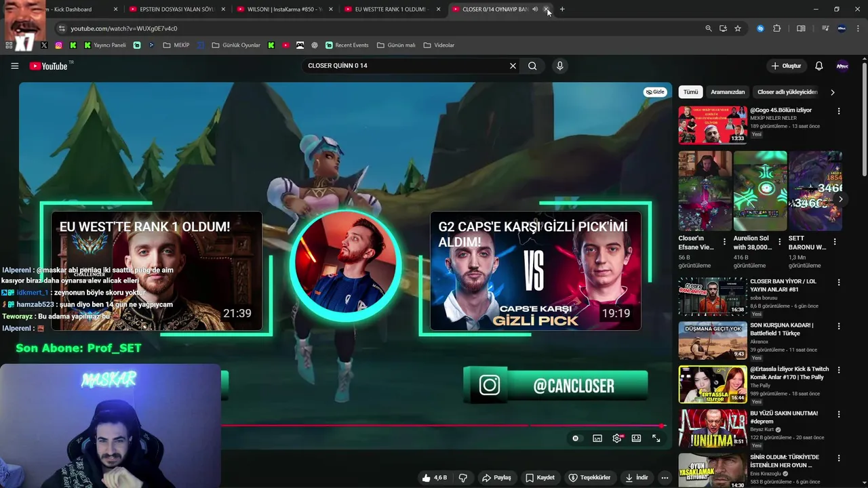Screen dimensions: 868x488
Task: Open Chrome media controls icon
Action: point(825,28)
